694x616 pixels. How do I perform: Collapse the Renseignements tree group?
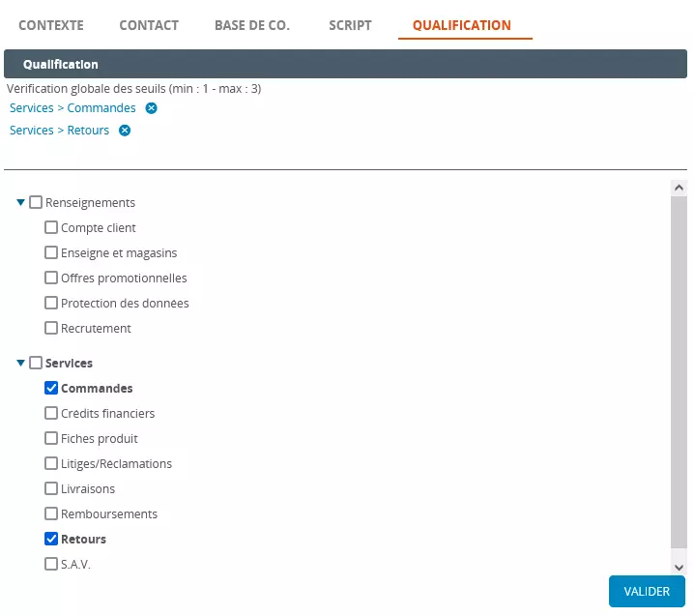click(20, 203)
